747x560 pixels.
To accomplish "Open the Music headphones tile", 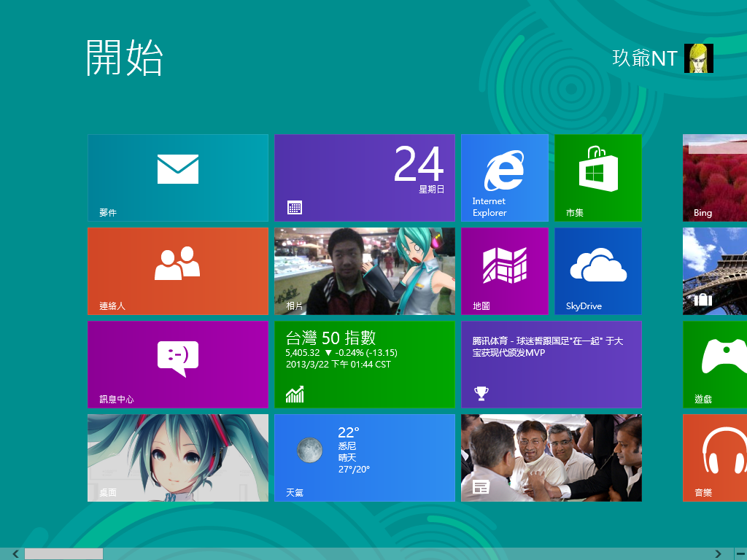I will tap(715, 457).
